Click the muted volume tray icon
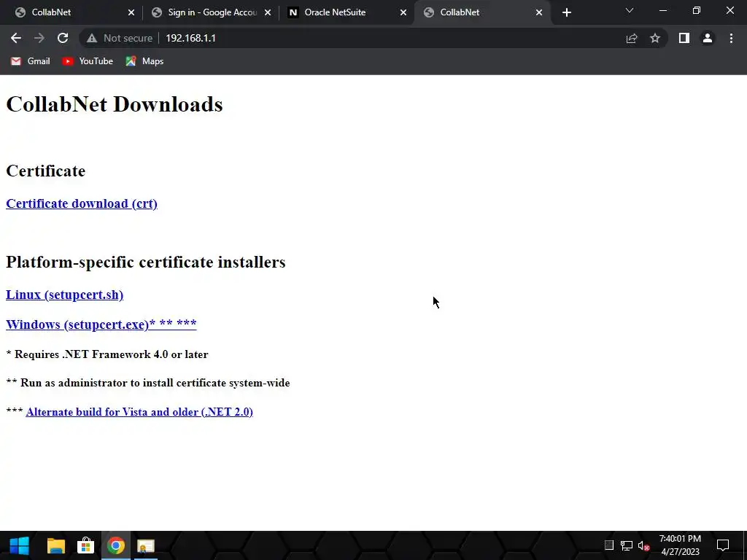 click(643, 545)
